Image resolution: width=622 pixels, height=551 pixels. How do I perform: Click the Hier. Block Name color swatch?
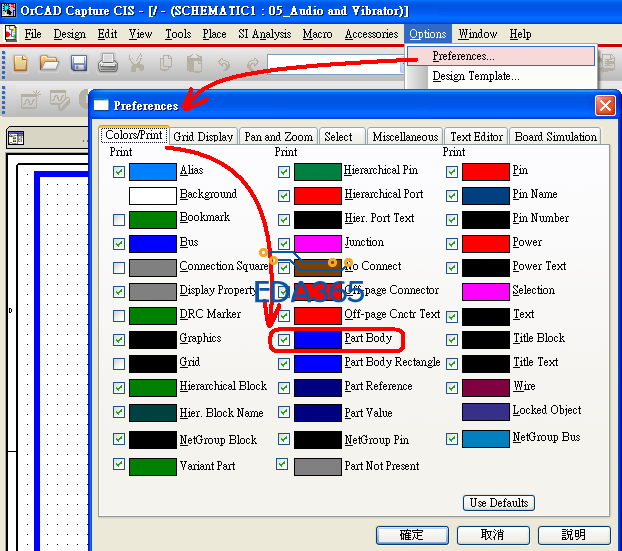point(153,413)
